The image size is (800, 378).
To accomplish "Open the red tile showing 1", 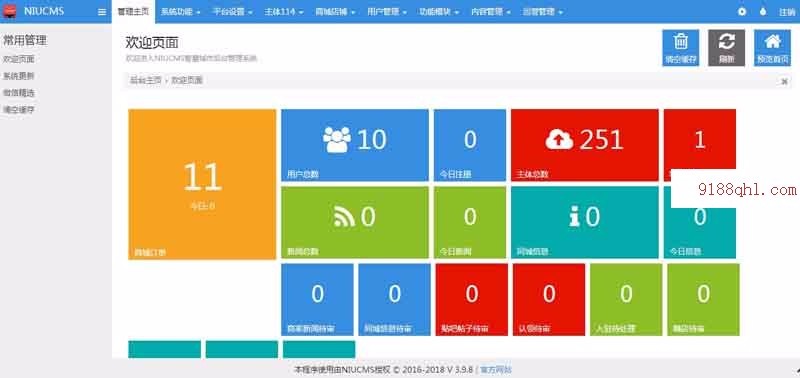I will pos(699,139).
